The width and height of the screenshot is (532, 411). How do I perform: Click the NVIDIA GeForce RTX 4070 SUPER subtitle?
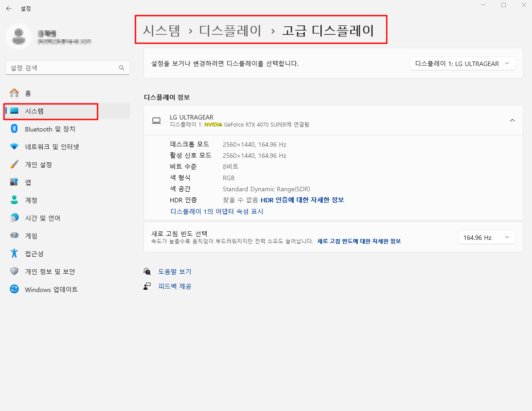click(x=240, y=124)
